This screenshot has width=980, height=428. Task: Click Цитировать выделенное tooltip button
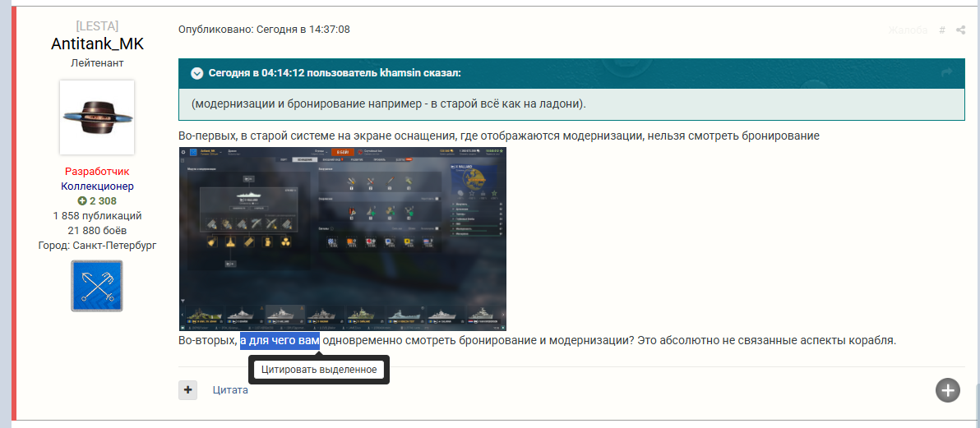(x=319, y=370)
